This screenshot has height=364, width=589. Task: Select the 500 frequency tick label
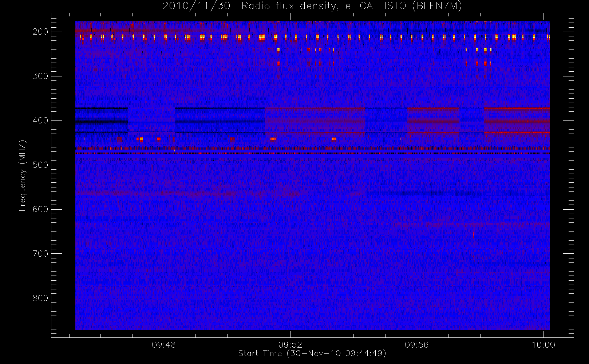[x=40, y=165]
